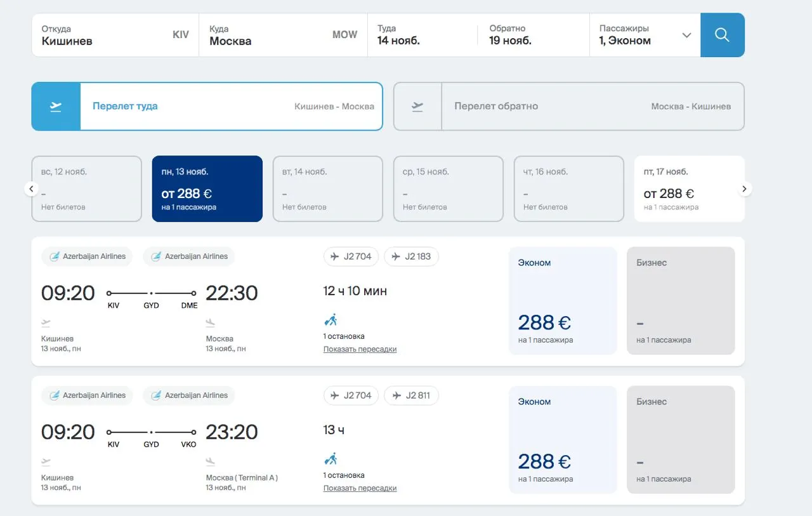Select date вт, 14 нояб.
This screenshot has height=516, width=812.
click(327, 189)
